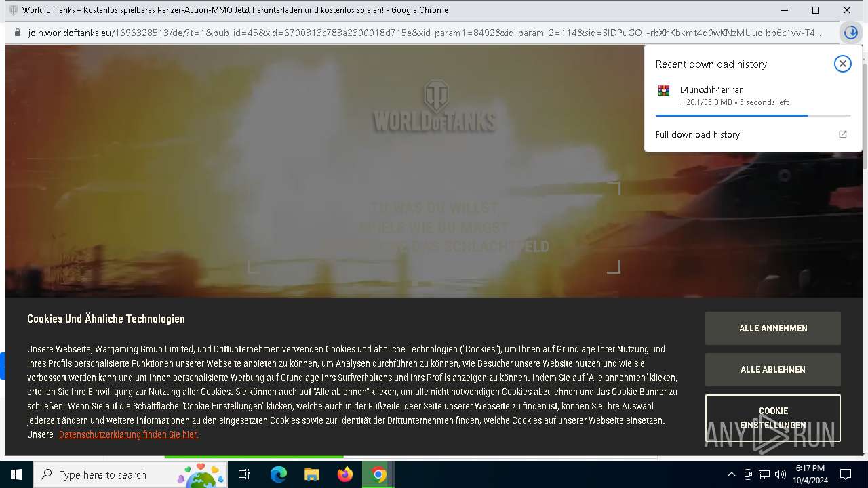Click the Chrome downloads icon in toolbar
The image size is (868, 488).
tap(850, 33)
